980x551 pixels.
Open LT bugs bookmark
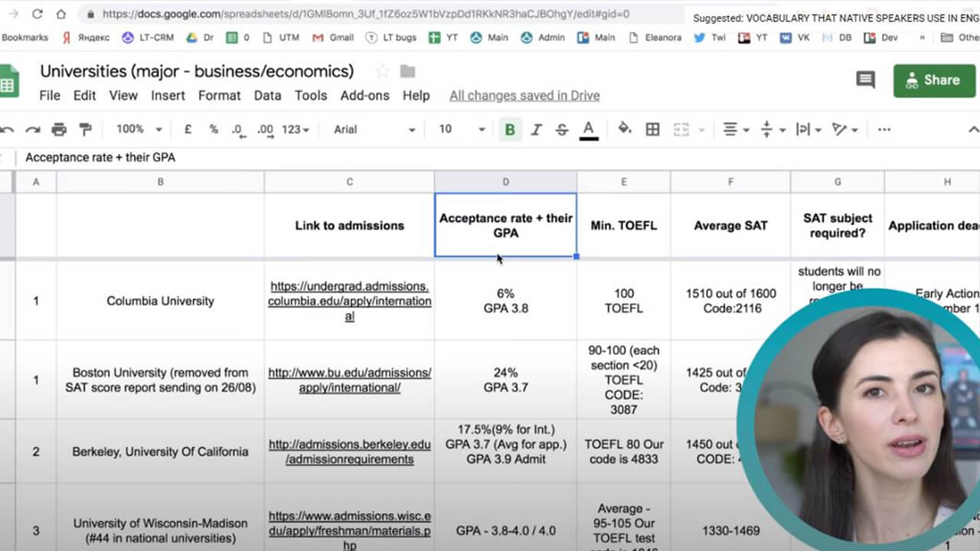pos(390,37)
